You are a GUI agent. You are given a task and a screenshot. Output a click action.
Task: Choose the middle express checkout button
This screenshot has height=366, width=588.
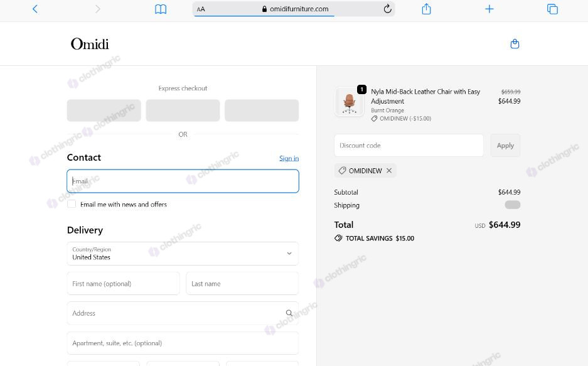[183, 110]
